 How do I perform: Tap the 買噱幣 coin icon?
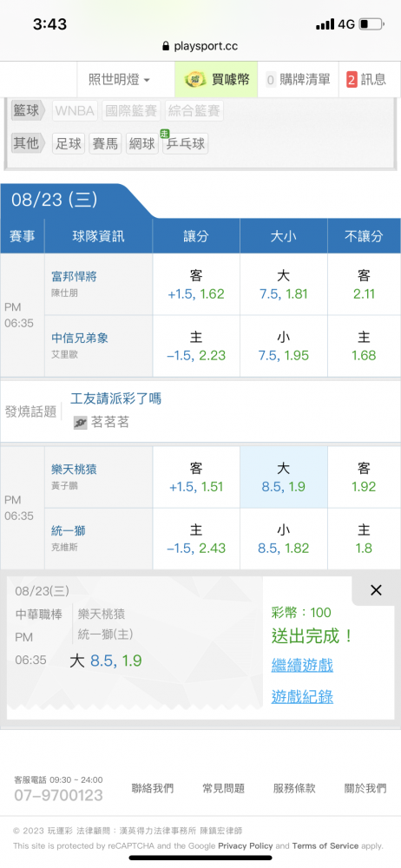pyautogui.click(x=194, y=80)
